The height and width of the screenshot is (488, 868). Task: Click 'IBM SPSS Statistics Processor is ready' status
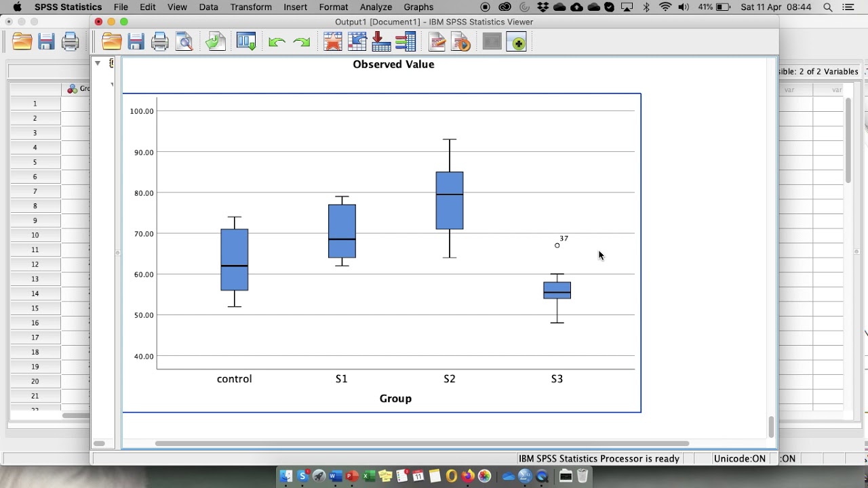[599, 459]
